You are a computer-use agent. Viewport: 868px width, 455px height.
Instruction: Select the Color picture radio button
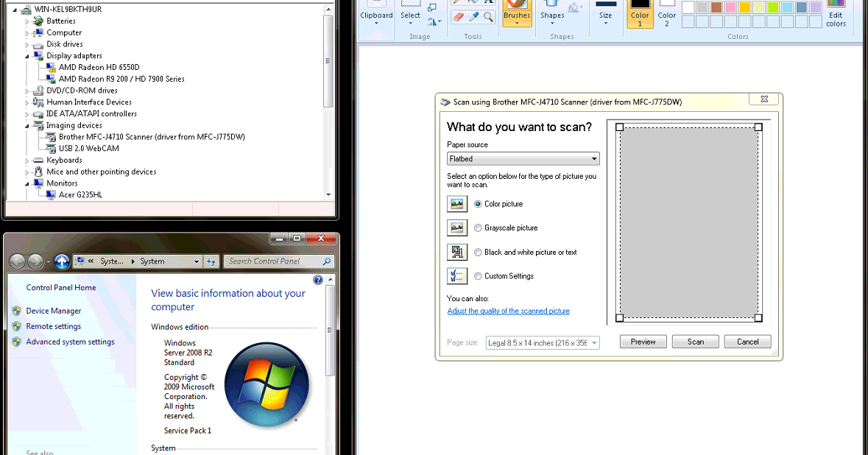coord(478,204)
